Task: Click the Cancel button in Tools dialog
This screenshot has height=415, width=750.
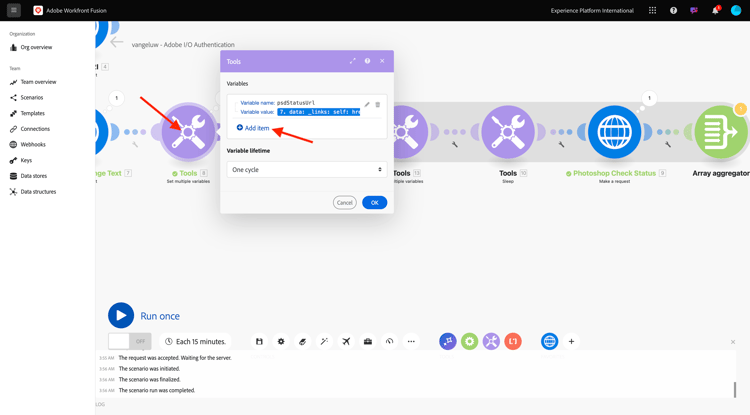Action: coord(344,202)
